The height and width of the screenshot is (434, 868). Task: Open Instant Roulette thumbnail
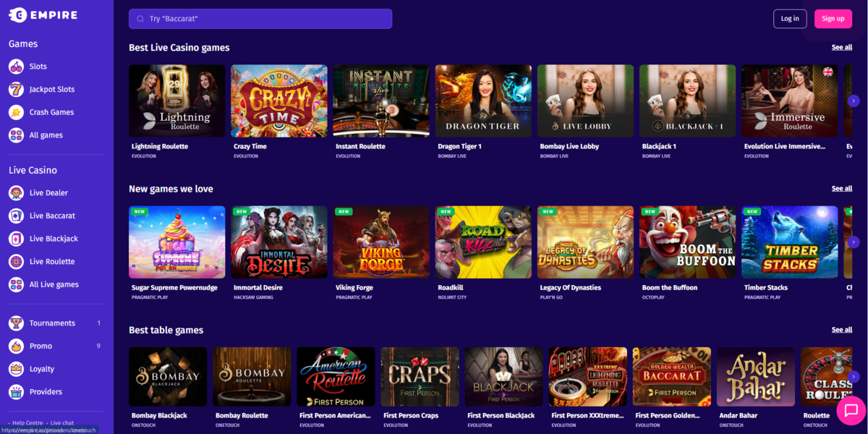tap(381, 101)
